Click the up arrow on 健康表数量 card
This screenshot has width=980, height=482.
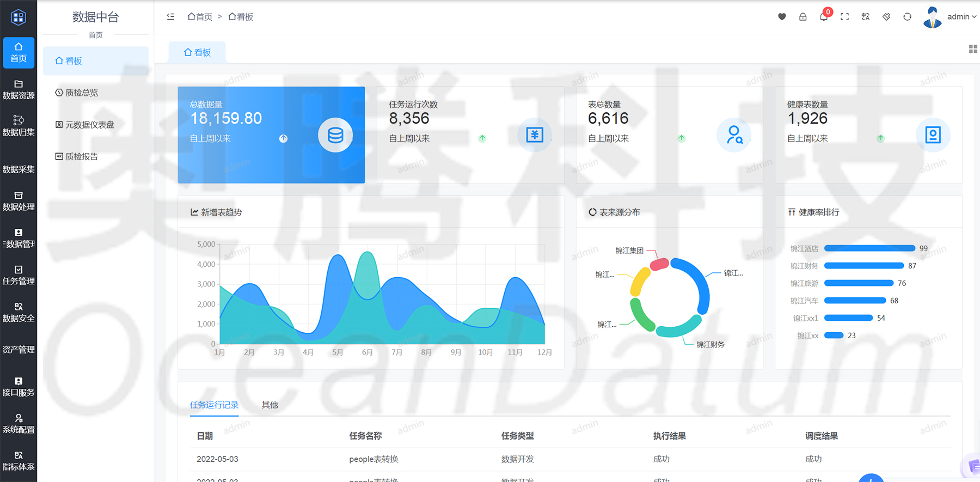[880, 138]
